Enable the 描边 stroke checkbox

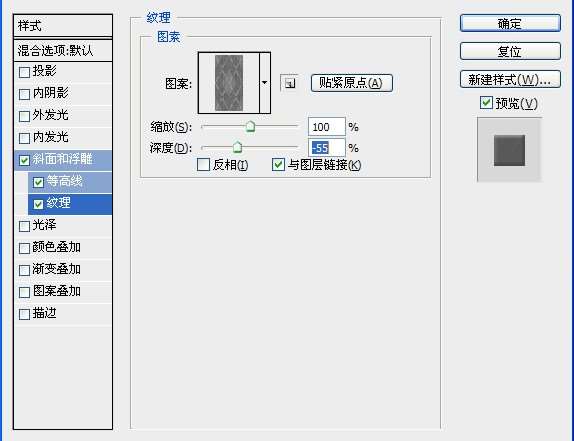(x=25, y=314)
